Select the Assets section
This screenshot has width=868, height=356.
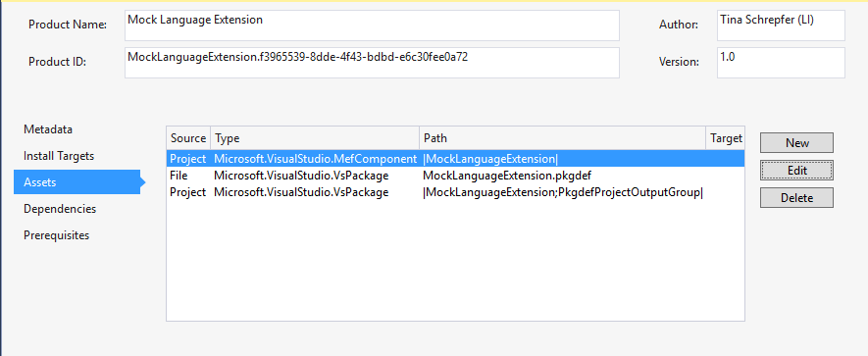pos(77,182)
